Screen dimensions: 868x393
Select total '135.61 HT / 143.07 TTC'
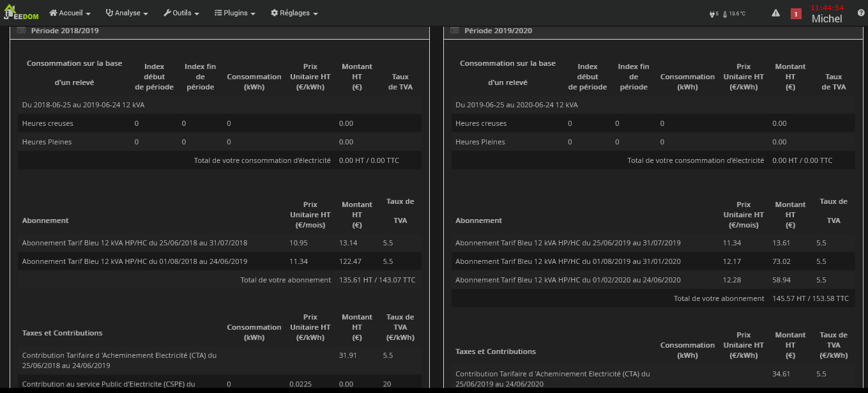click(377, 280)
